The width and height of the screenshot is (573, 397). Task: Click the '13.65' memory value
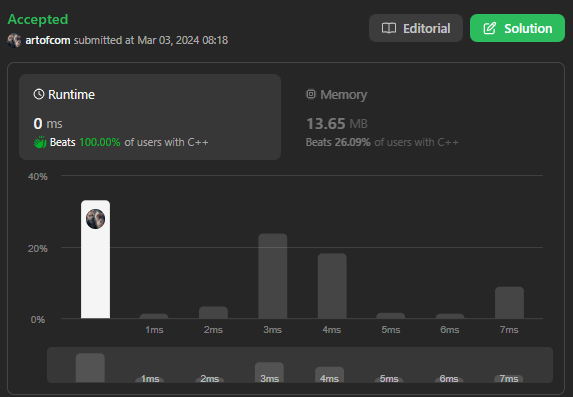click(326, 124)
